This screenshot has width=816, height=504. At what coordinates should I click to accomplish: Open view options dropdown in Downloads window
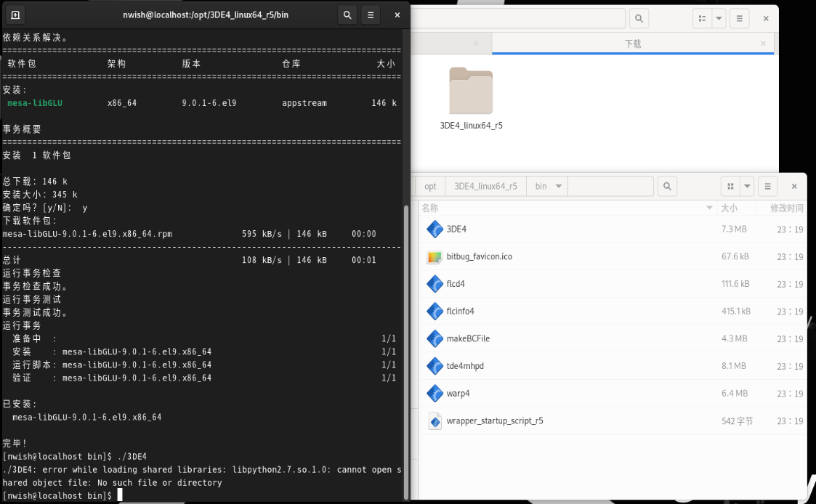(719, 19)
